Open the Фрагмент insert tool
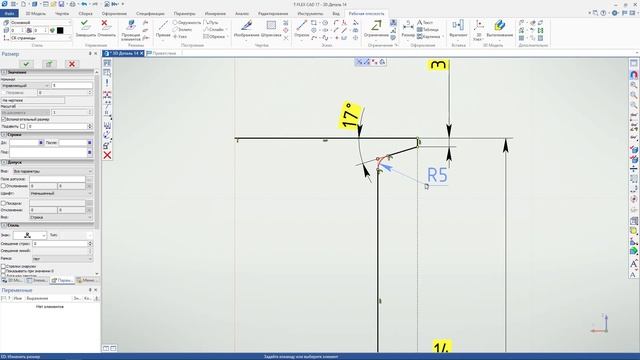 [x=458, y=29]
